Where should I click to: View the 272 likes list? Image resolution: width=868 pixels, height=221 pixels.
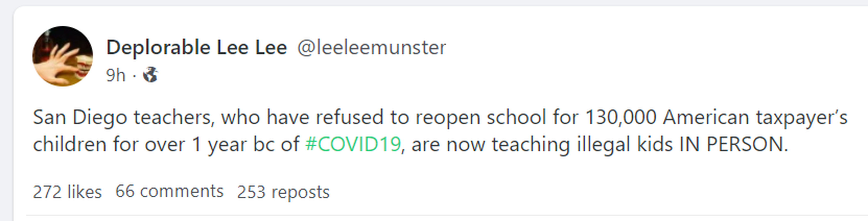click(67, 192)
